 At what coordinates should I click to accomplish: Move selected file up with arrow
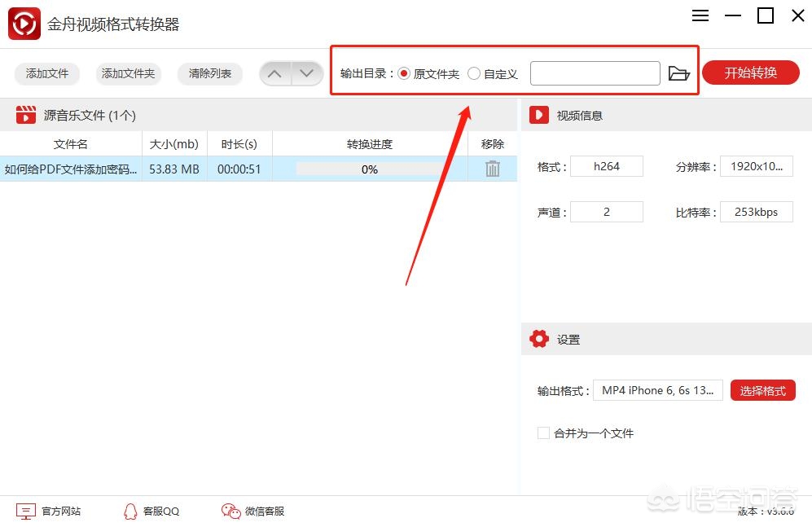pyautogui.click(x=275, y=73)
